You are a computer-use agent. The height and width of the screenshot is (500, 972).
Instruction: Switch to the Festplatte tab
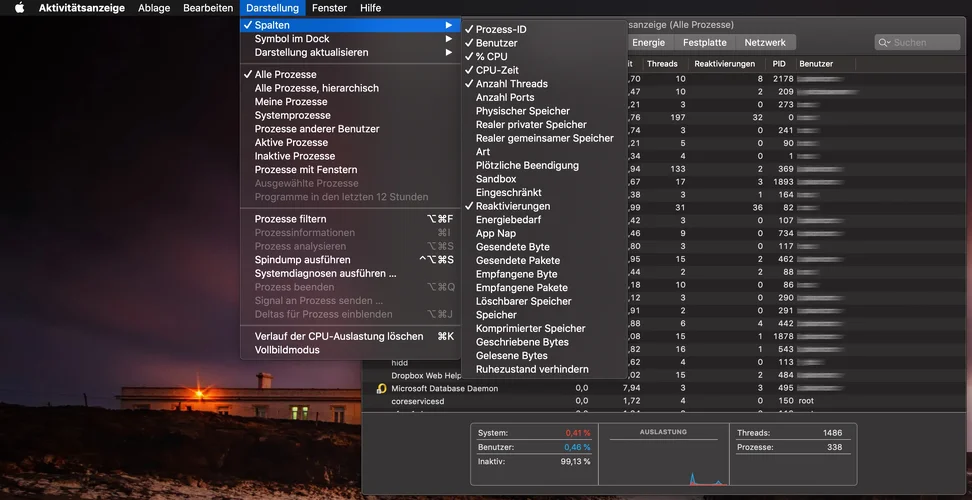click(704, 43)
